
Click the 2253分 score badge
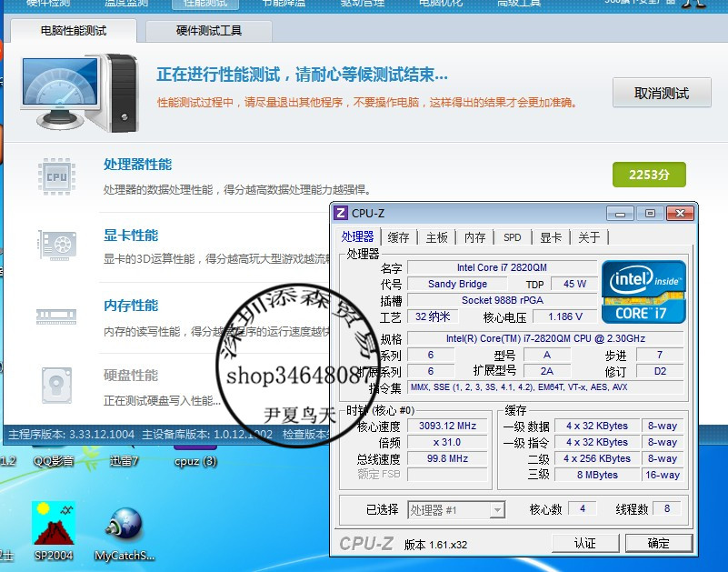tap(649, 175)
